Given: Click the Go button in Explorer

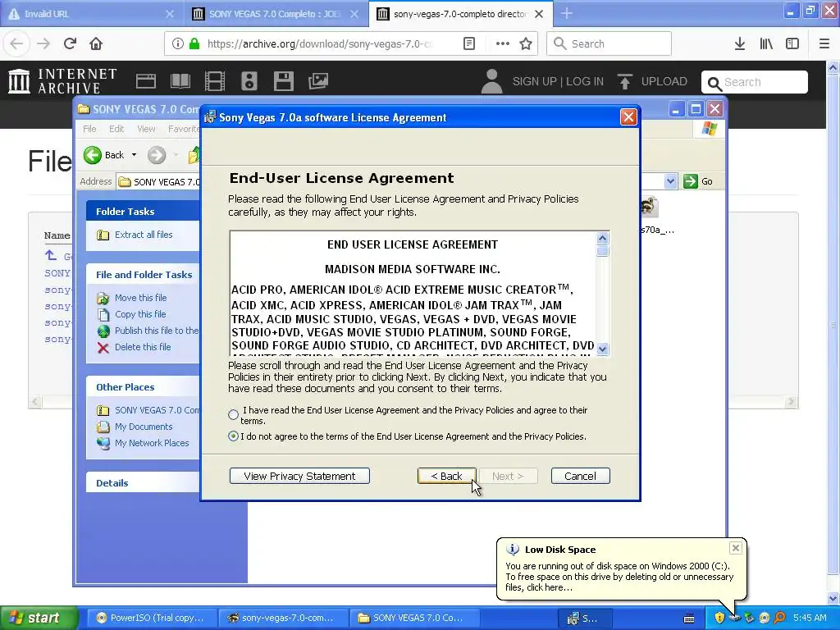Looking at the screenshot, I should [698, 181].
